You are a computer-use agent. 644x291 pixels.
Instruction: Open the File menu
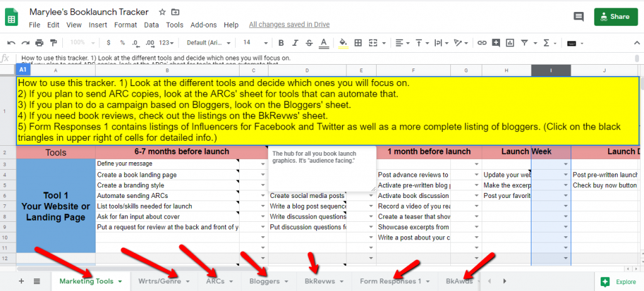coord(35,25)
